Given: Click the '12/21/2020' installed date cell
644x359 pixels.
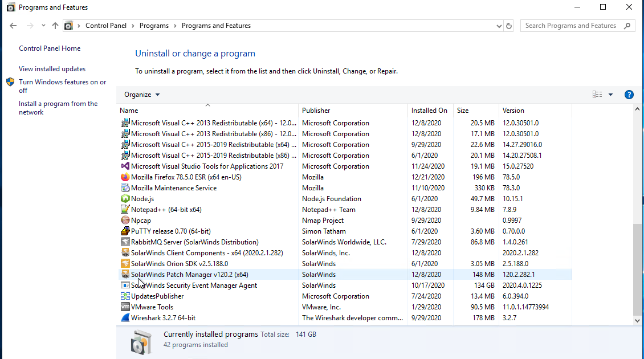Looking at the screenshot, I should [428, 177].
